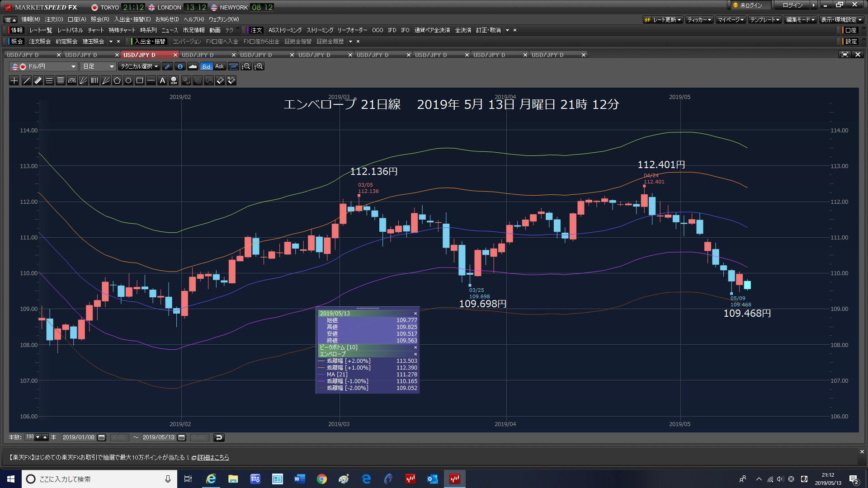Select the rectangle shape tool
868x488 pixels.
click(x=140, y=80)
